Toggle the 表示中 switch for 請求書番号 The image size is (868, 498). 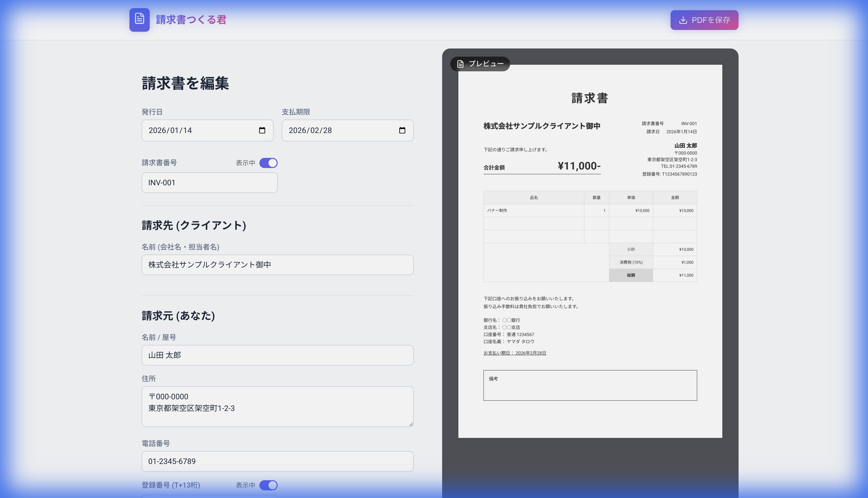[x=269, y=163]
